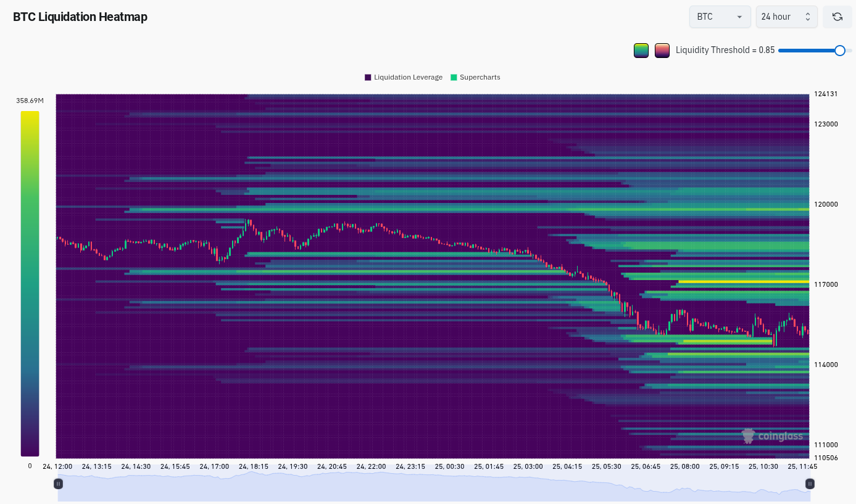Viewport: 856px width, 504px height.
Task: Click the up-down arrows in 24 hour box
Action: 807,17
